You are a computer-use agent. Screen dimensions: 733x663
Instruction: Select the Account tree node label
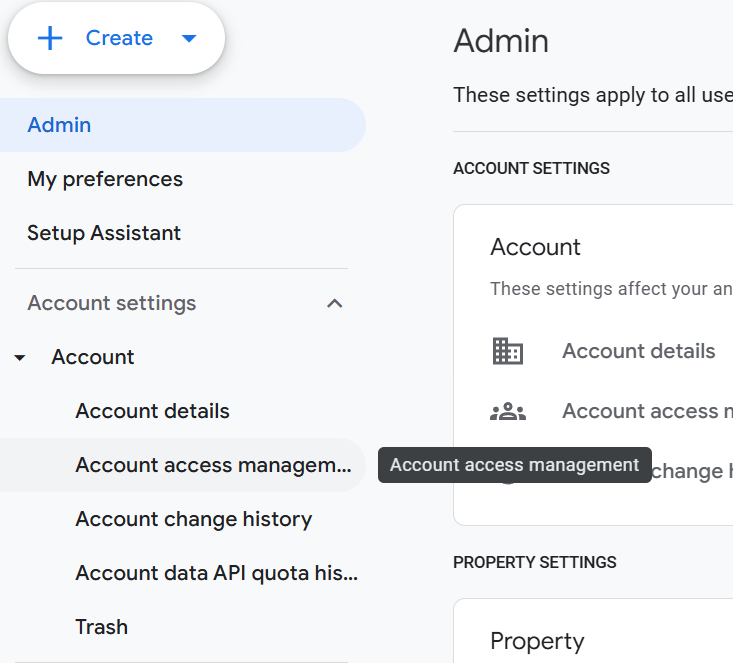pos(93,357)
